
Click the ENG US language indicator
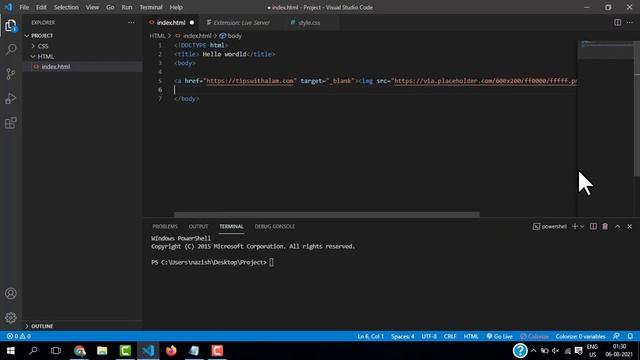[x=592, y=351]
